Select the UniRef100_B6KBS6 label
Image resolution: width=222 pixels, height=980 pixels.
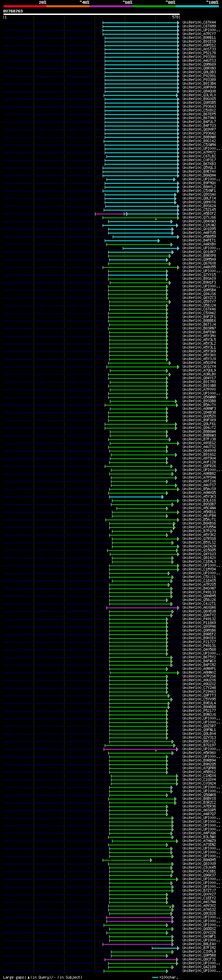[199, 524]
